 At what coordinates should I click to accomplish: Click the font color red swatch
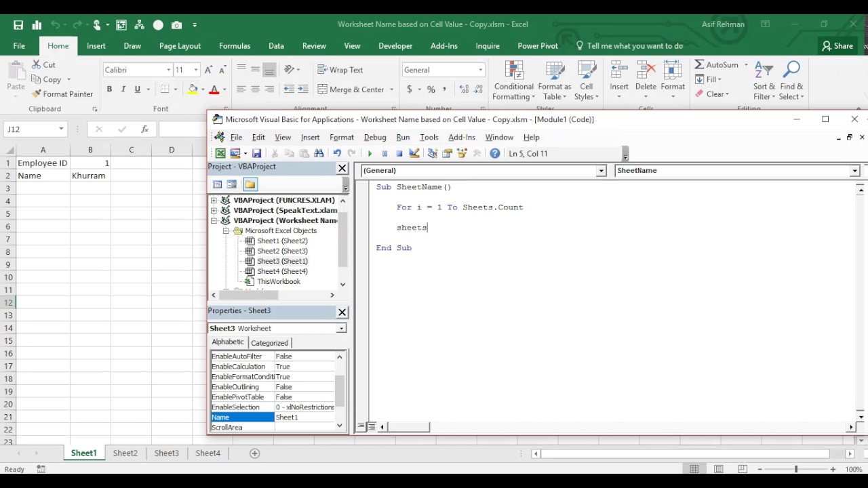[214, 89]
